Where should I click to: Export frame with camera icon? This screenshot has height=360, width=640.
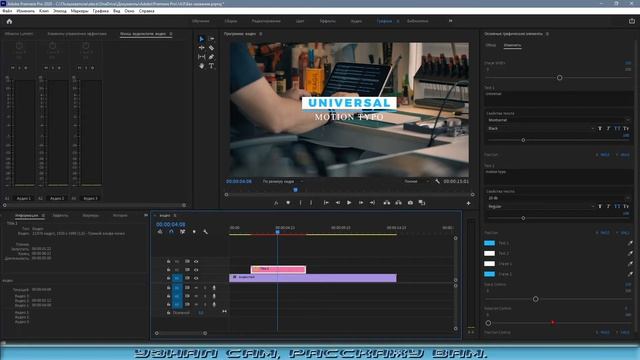coord(410,203)
